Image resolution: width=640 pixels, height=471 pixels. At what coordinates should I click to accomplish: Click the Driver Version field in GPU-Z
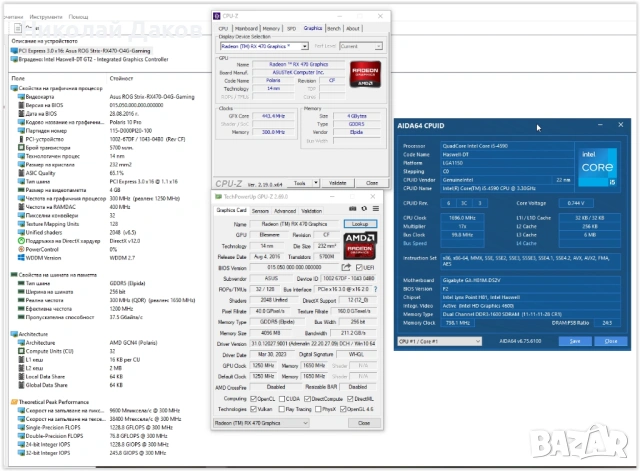pyautogui.click(x=313, y=344)
